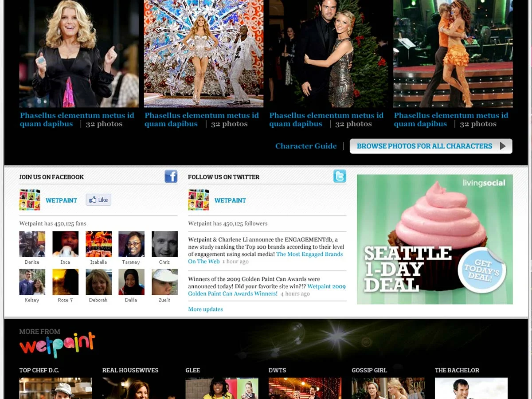
Task: Click the FOLLOW US ON TWITTER heading
Action: (224, 177)
